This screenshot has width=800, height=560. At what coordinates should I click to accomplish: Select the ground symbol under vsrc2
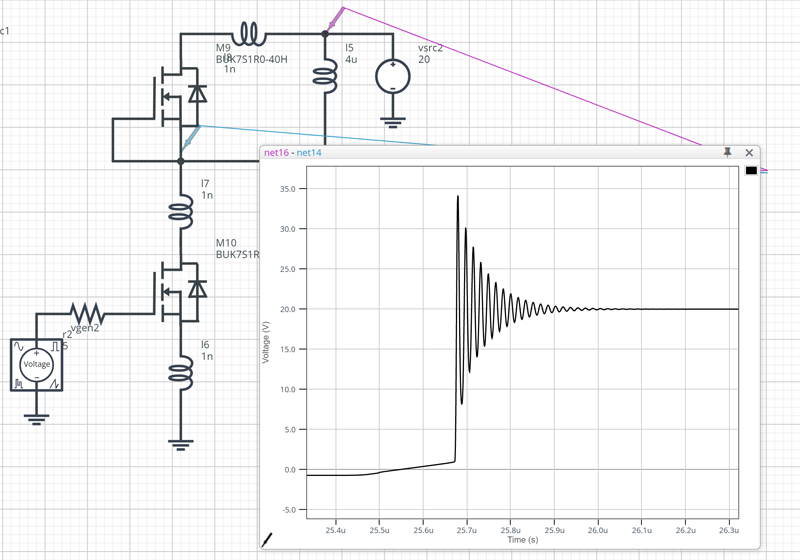pos(393,122)
